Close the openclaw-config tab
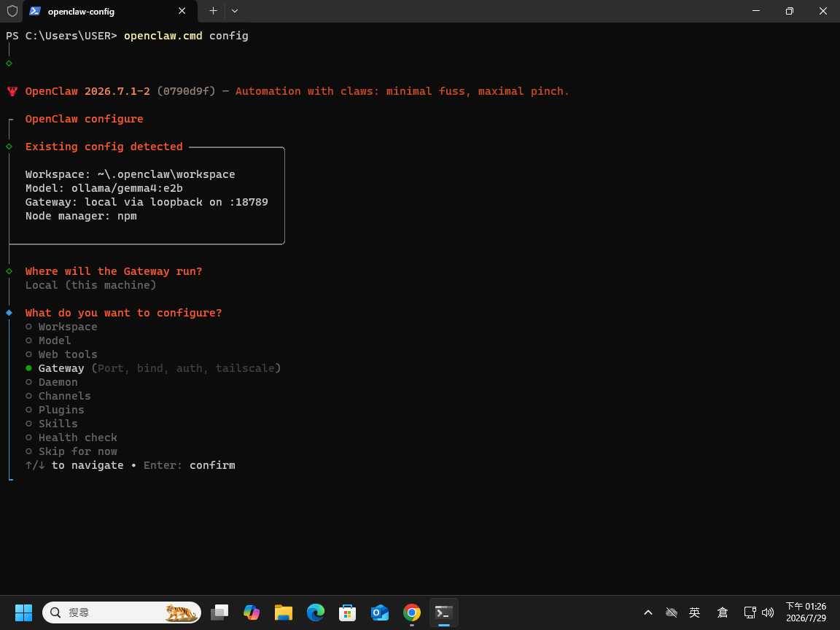 coord(182,11)
